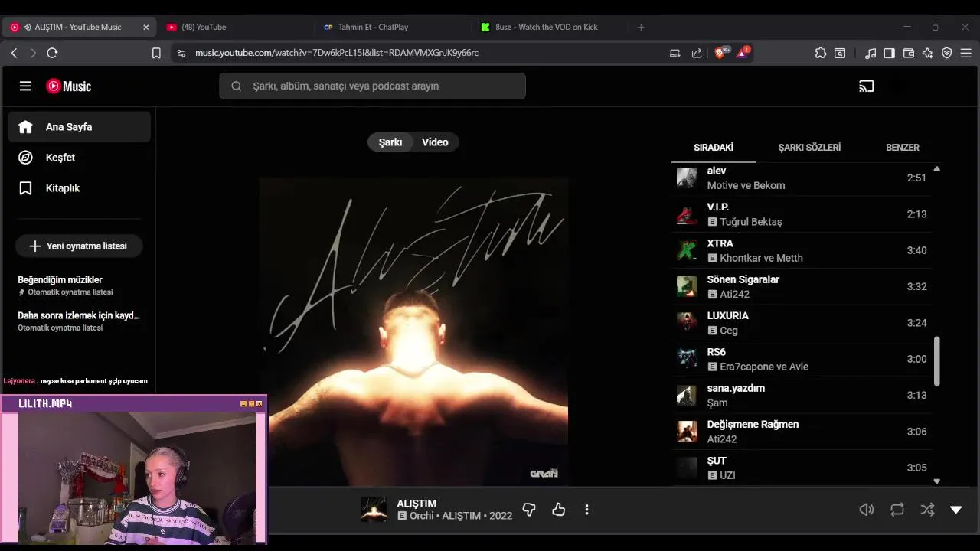
Task: Open the hamburger guide menu
Action: (25, 86)
